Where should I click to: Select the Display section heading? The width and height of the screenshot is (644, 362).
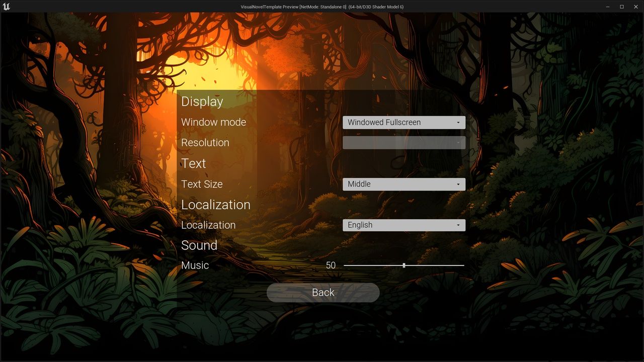pyautogui.click(x=202, y=102)
